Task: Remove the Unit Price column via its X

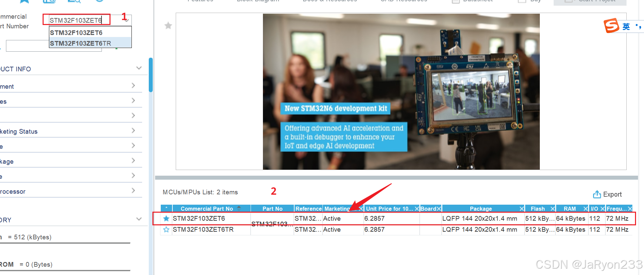Action: click(417, 209)
